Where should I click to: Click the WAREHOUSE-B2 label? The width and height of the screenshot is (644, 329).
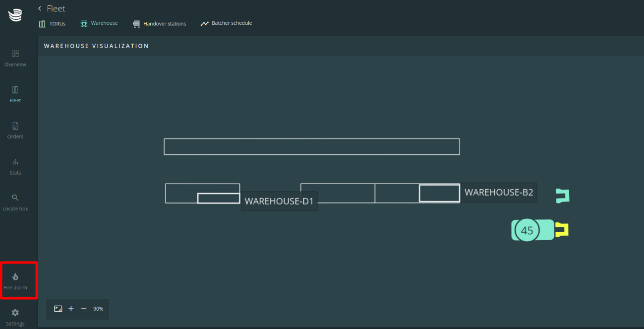pos(499,193)
